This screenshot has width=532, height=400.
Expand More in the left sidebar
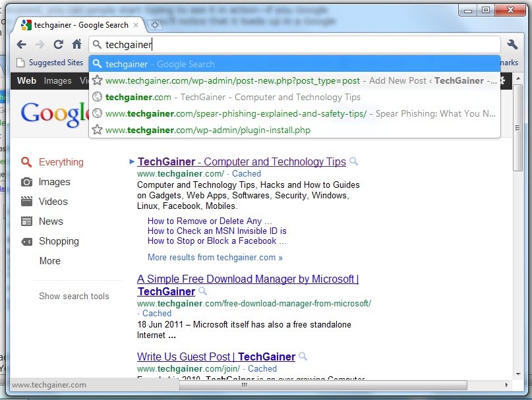[x=49, y=261]
